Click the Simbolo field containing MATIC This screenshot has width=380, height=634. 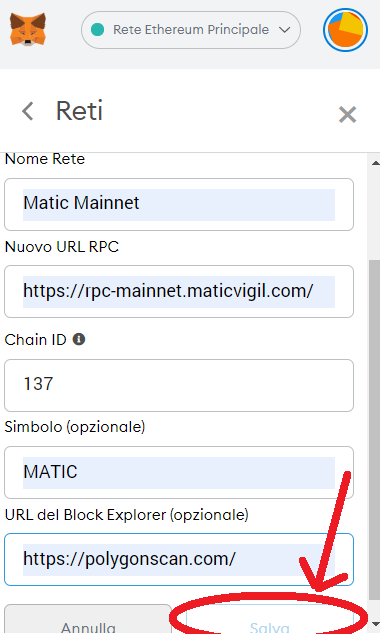[179, 472]
